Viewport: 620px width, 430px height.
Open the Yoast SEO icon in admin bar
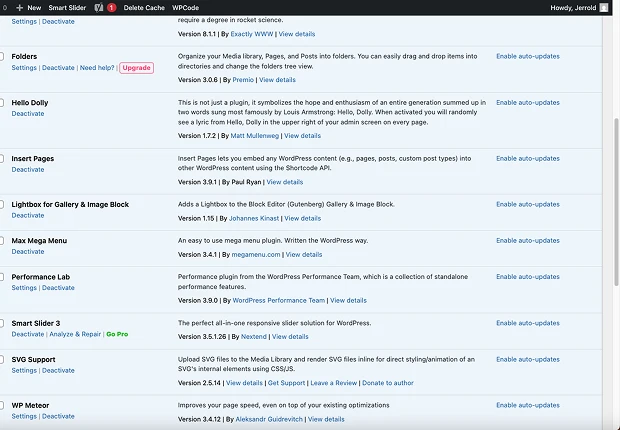click(99, 8)
